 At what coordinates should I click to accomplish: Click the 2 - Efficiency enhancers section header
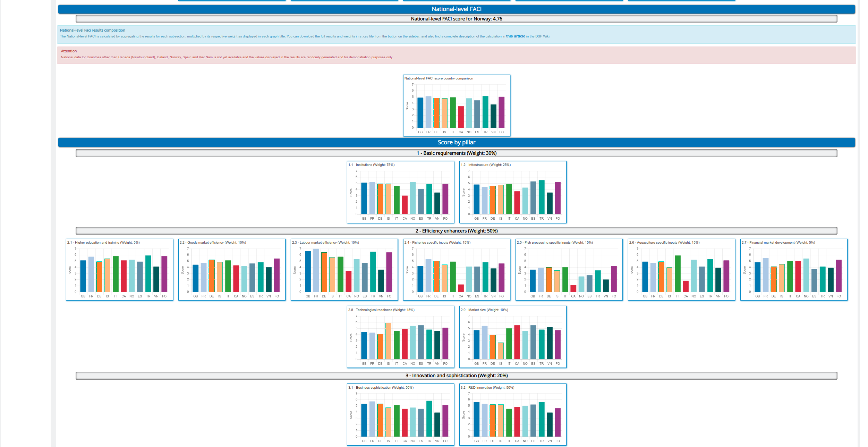[x=456, y=231]
